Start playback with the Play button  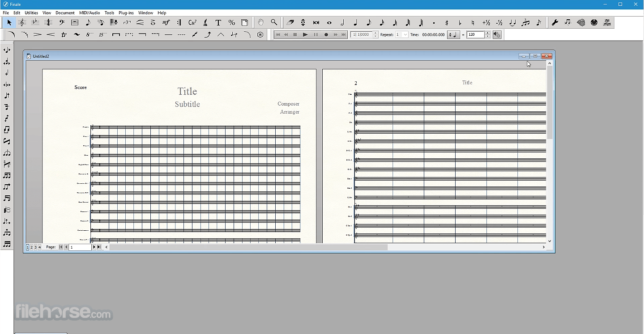pyautogui.click(x=305, y=34)
